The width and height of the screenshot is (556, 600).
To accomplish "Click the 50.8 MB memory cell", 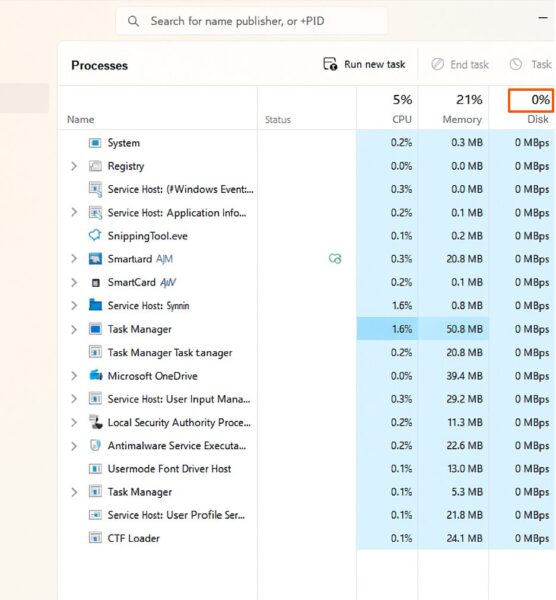I will [453, 329].
